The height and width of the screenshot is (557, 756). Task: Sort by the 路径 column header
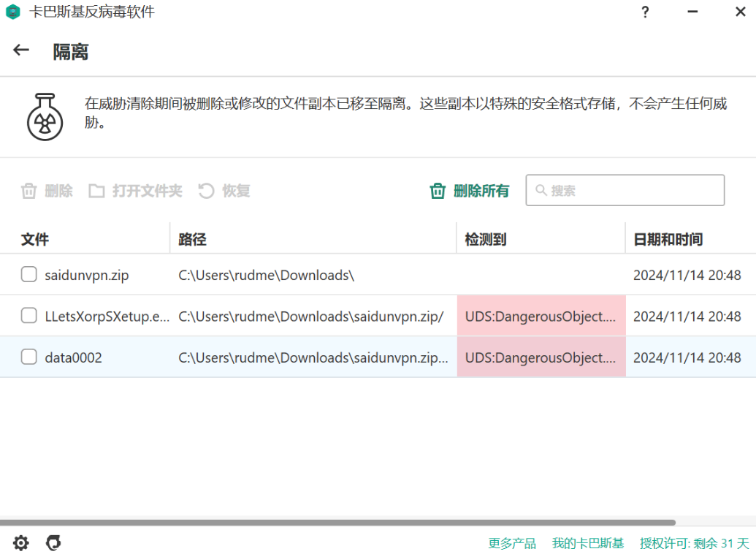coord(193,239)
